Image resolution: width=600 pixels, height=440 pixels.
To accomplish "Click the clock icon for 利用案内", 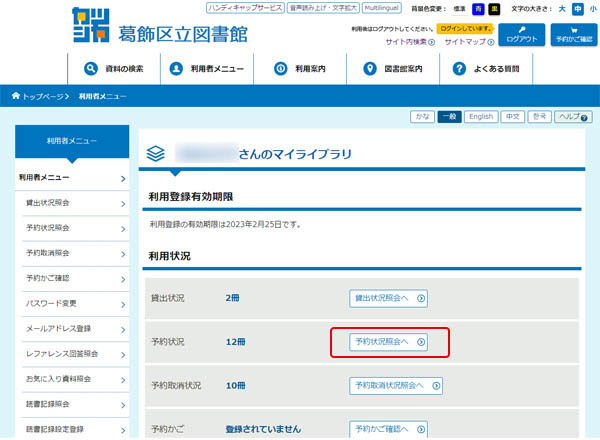I will click(280, 68).
